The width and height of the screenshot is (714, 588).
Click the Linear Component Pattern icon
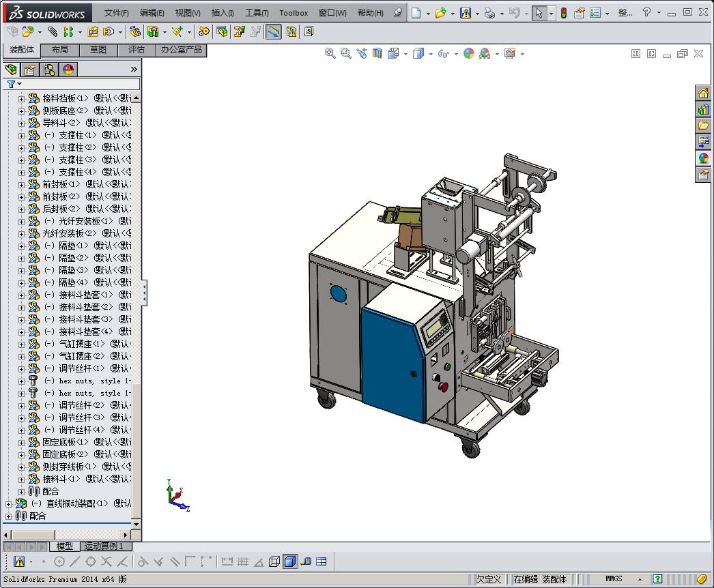tap(69, 31)
